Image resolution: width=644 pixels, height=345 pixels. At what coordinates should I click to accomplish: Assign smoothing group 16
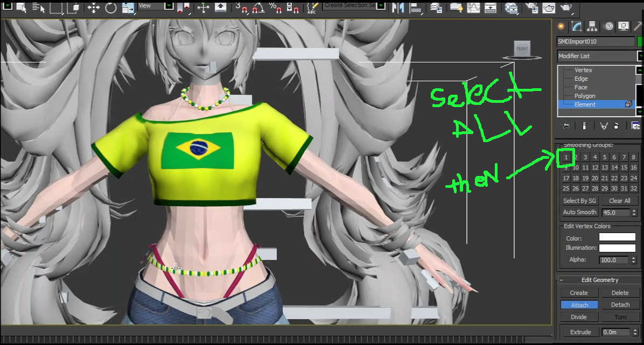633,167
